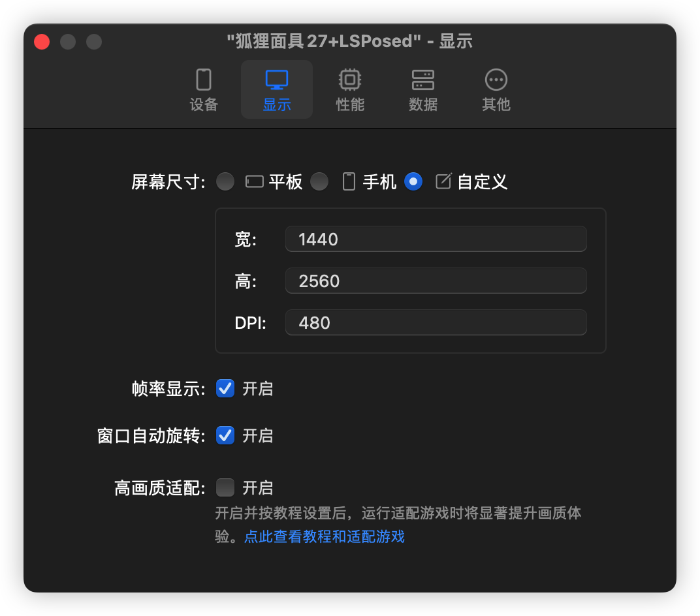Select the 自定义 custom screen size radio
The width and height of the screenshot is (700, 616).
point(413,181)
